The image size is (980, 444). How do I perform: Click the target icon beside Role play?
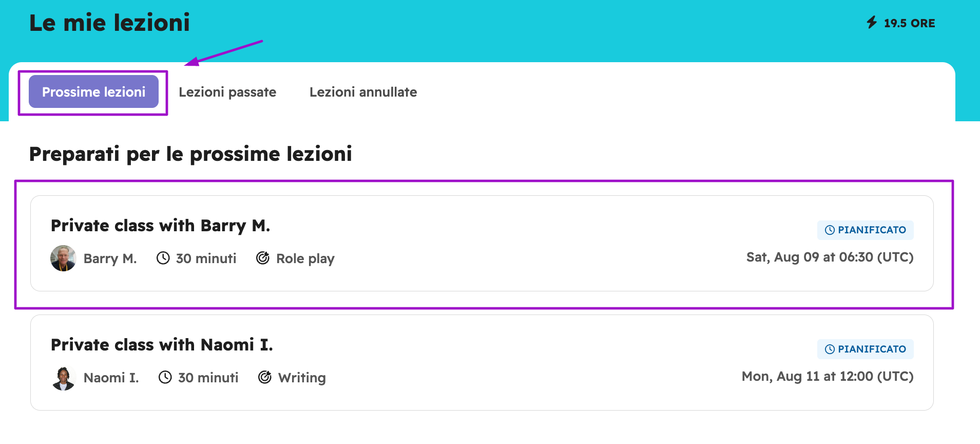click(x=263, y=258)
